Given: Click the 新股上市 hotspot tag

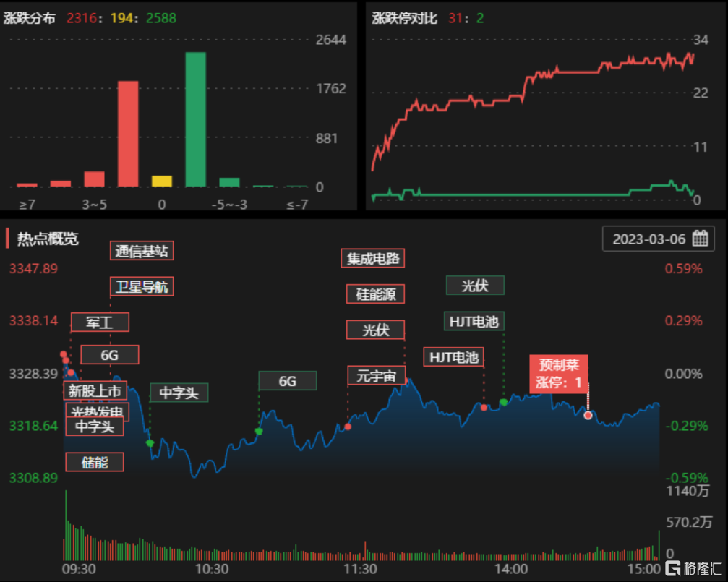Looking at the screenshot, I should (95, 391).
